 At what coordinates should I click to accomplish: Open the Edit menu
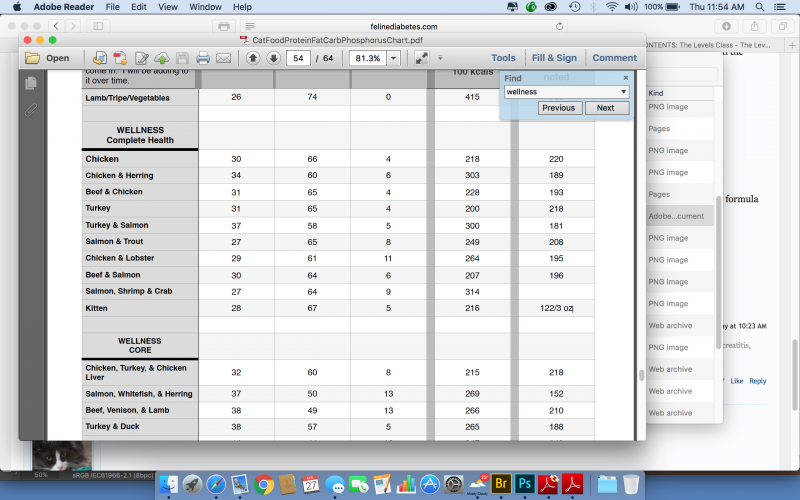139,7
